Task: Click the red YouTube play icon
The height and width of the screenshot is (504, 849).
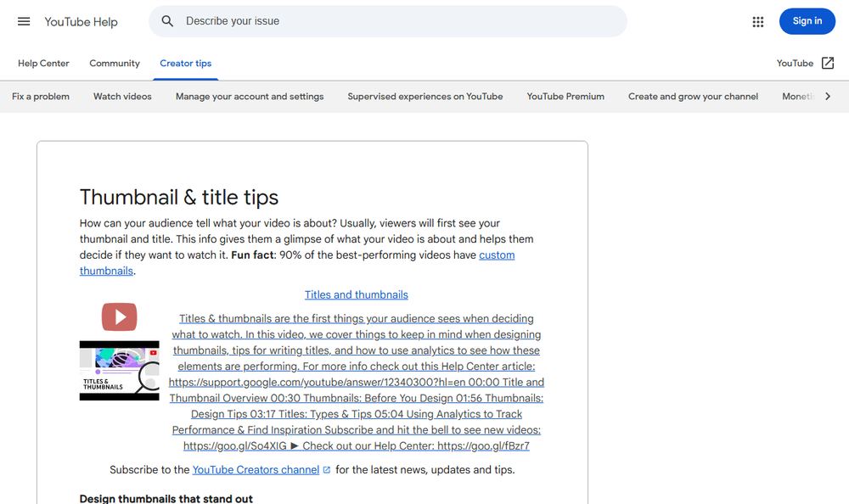Action: point(119,316)
